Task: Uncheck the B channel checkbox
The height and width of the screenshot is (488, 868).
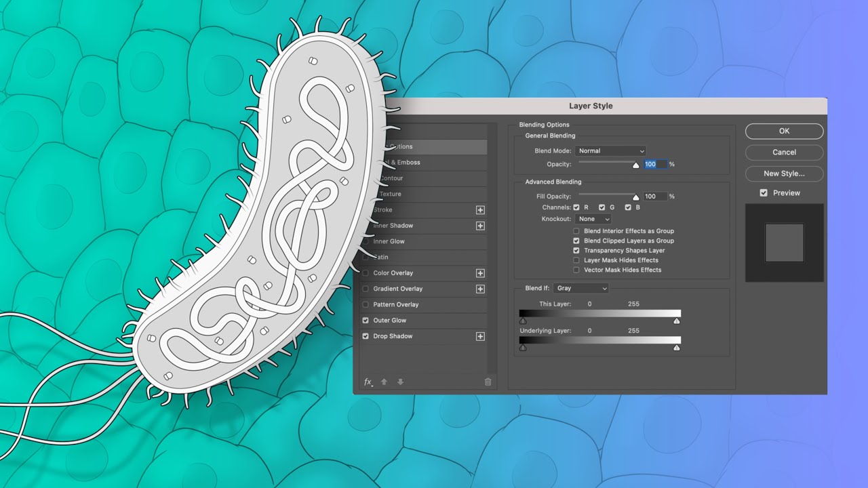Action: pos(628,207)
